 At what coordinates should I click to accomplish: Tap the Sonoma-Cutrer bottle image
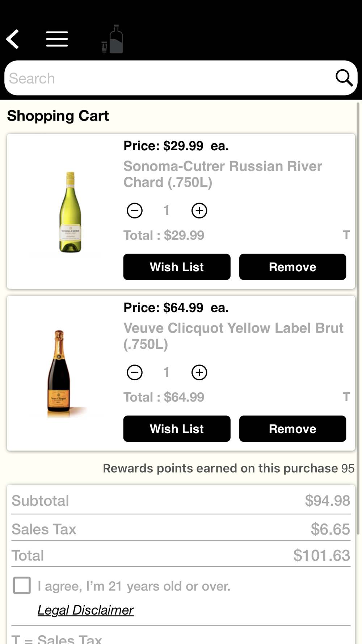(70, 212)
